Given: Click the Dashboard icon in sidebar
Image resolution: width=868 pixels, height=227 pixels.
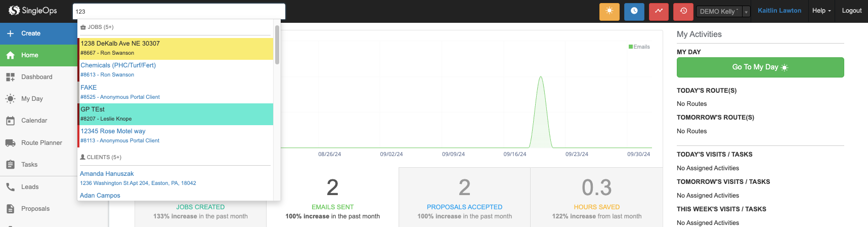Looking at the screenshot, I should [x=10, y=77].
